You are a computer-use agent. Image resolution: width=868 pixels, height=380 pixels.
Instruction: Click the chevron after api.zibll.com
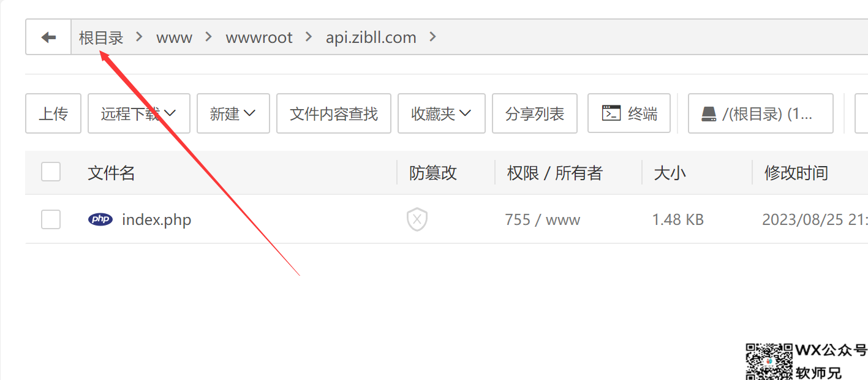433,37
